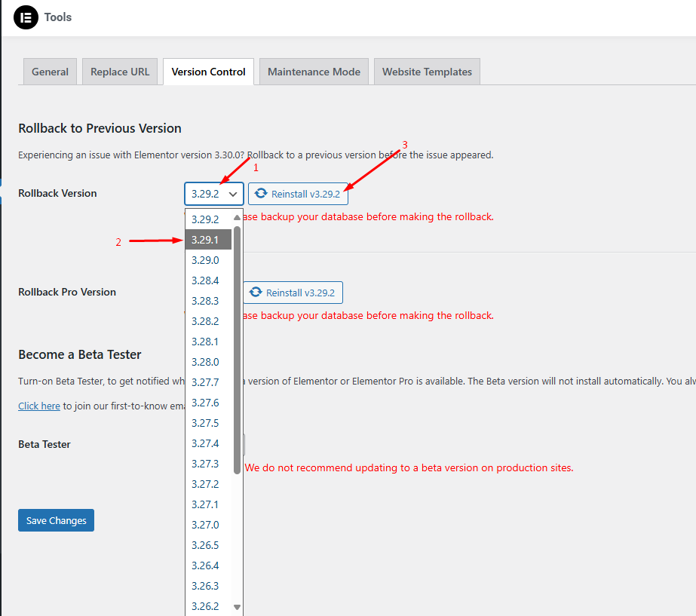This screenshot has height=616, width=696.
Task: Pick version 3.28.3 from the list
Action: coord(209,301)
